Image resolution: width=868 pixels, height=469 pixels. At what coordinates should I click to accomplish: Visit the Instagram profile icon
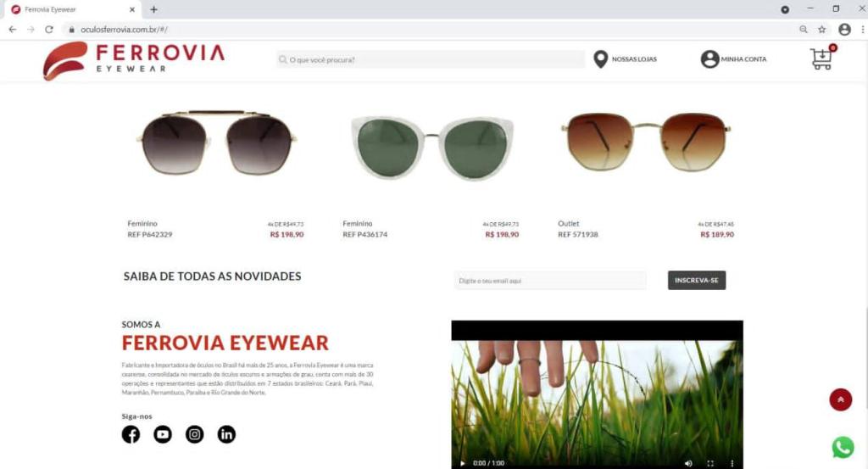pos(194,435)
